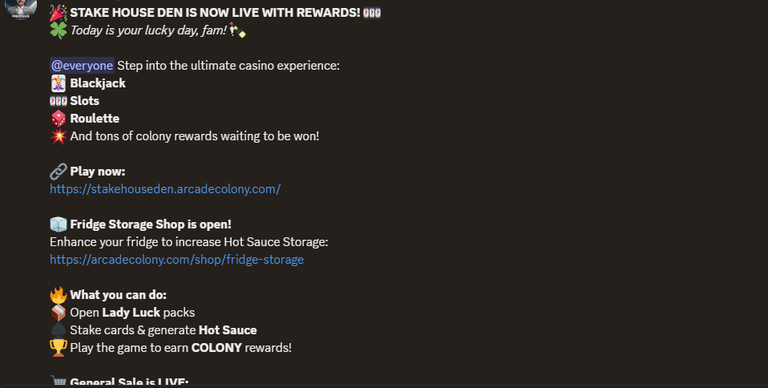
Task: Click the STAKE HOUSE DEN headline text
Action: tap(215, 13)
